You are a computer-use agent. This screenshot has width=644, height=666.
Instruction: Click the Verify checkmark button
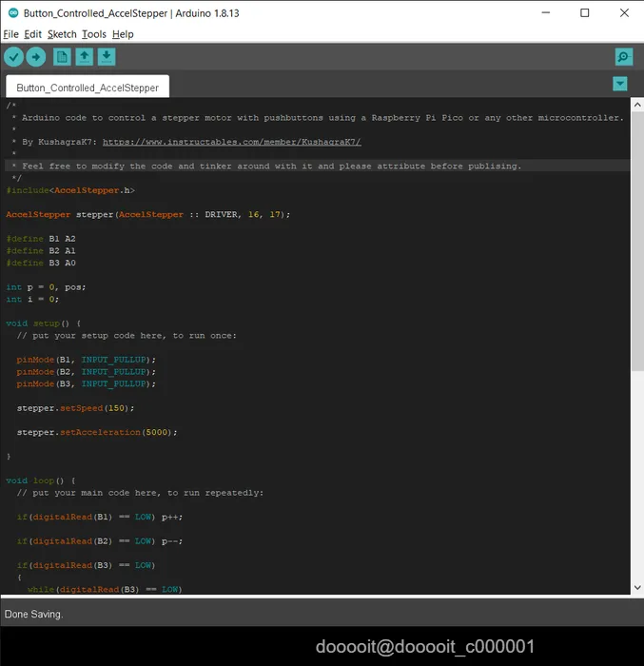click(x=13, y=57)
